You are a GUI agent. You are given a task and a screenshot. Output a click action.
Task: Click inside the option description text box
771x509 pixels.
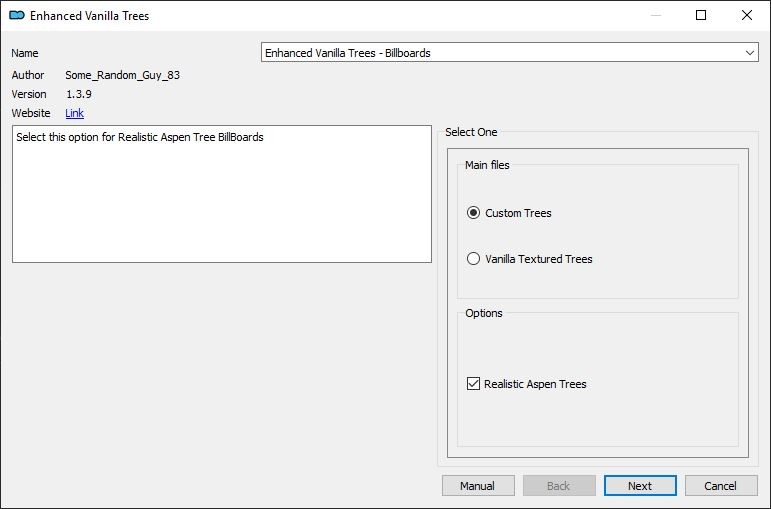[222, 194]
